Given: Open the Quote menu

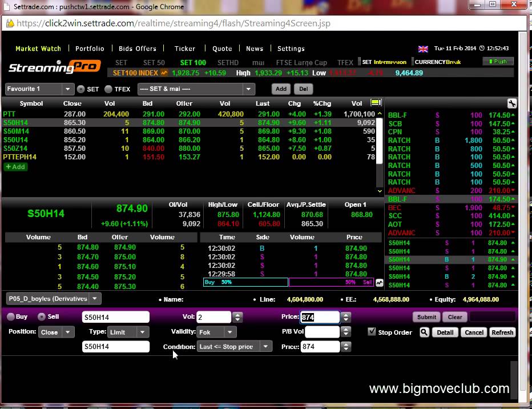Looking at the screenshot, I should pyautogui.click(x=222, y=49).
